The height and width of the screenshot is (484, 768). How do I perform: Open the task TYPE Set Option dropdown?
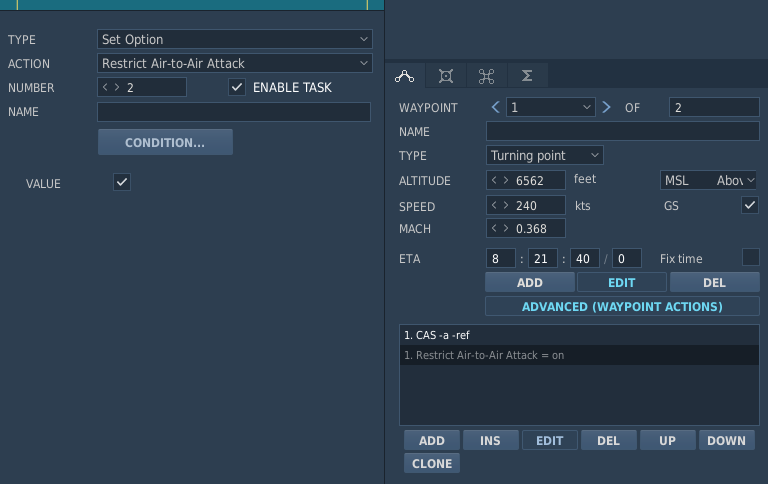click(x=235, y=39)
